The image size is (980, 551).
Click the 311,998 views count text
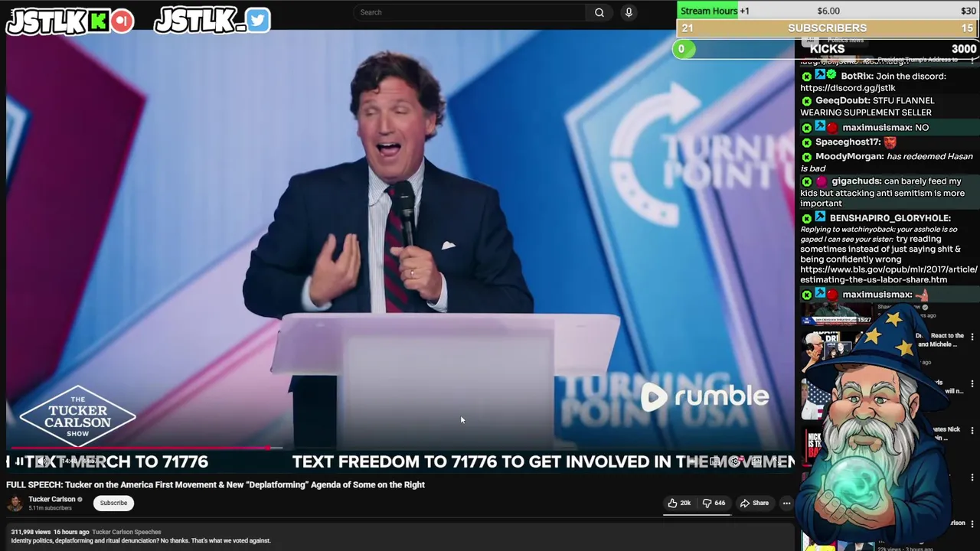click(x=31, y=532)
